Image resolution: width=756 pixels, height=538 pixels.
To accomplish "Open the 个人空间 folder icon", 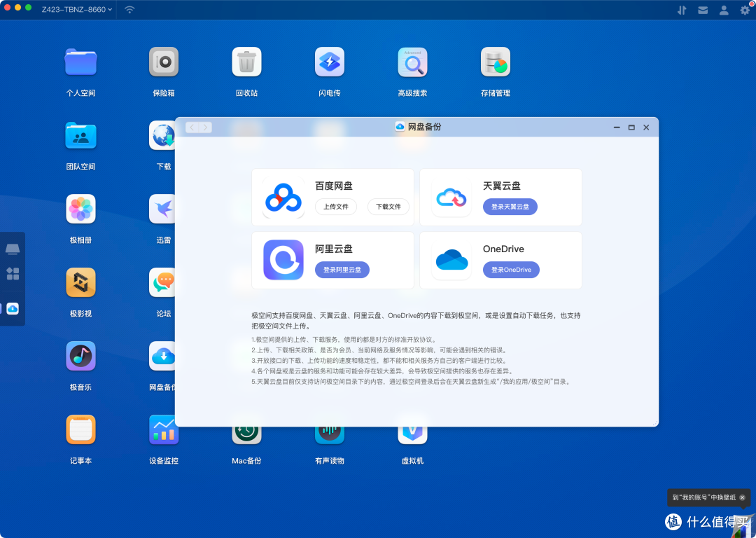I will (x=81, y=62).
